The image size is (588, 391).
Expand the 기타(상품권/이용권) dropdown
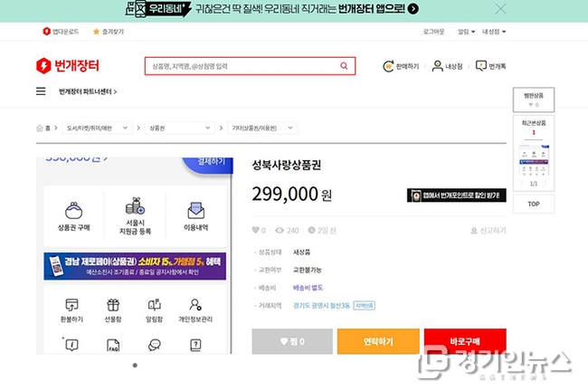pyautogui.click(x=262, y=128)
